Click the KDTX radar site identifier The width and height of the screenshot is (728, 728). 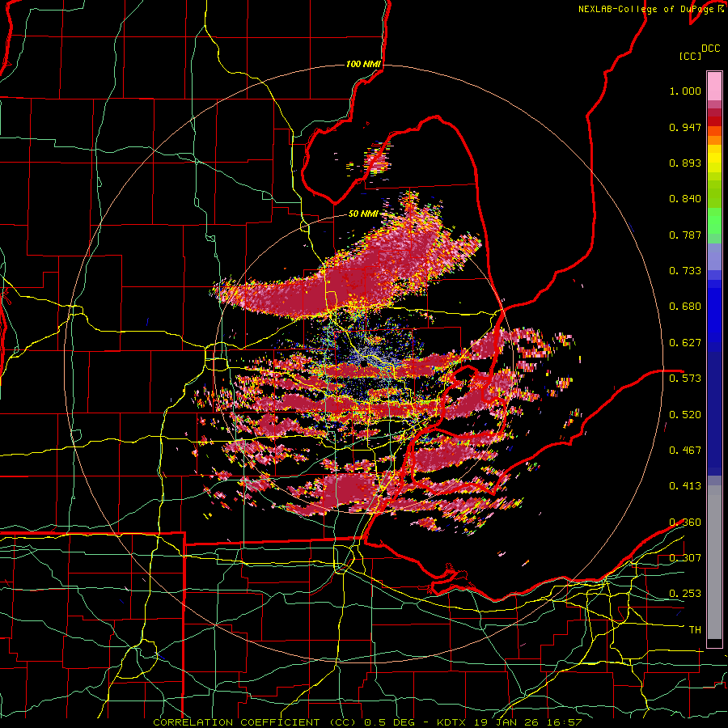[x=452, y=722]
